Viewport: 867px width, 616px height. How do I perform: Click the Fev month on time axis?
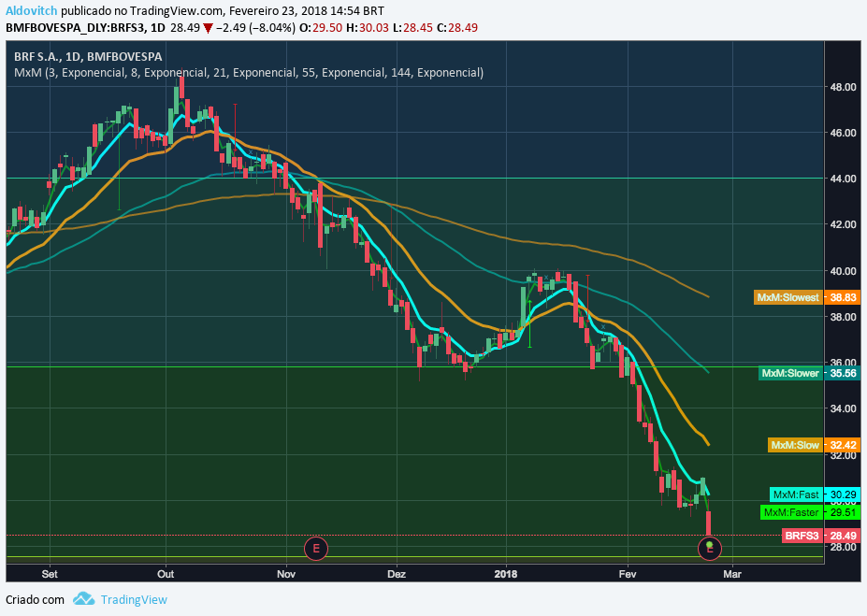tap(628, 574)
